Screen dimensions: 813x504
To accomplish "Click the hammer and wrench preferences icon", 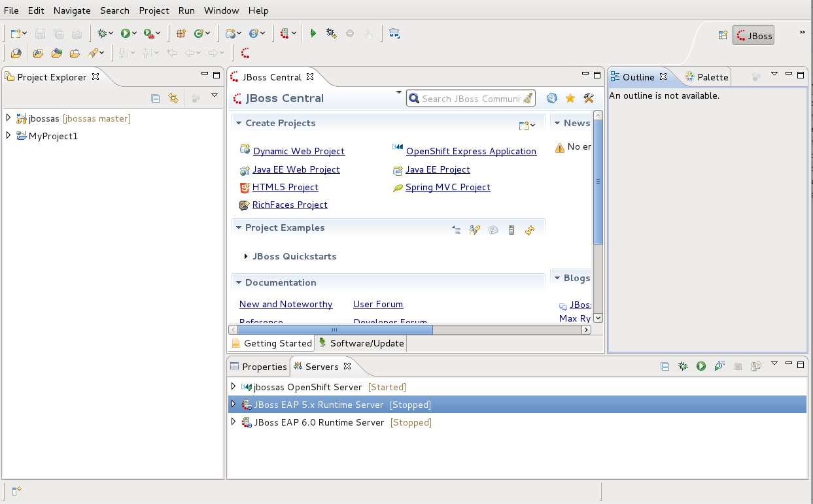I will click(589, 98).
